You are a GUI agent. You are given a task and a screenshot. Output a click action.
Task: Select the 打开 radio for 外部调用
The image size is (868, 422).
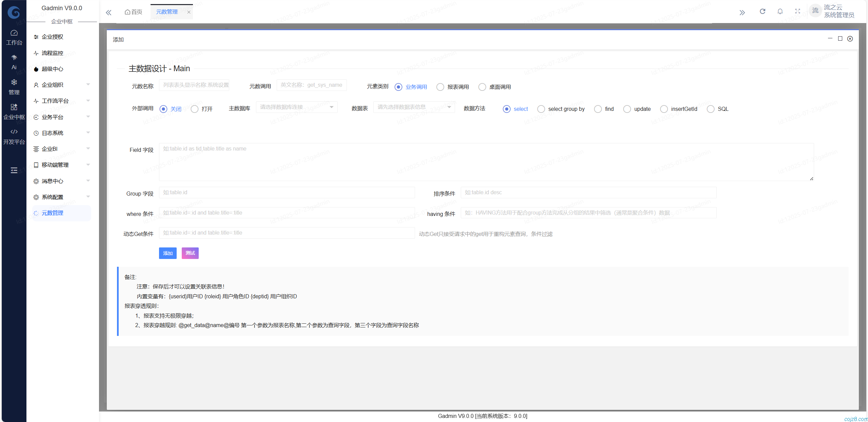click(195, 109)
